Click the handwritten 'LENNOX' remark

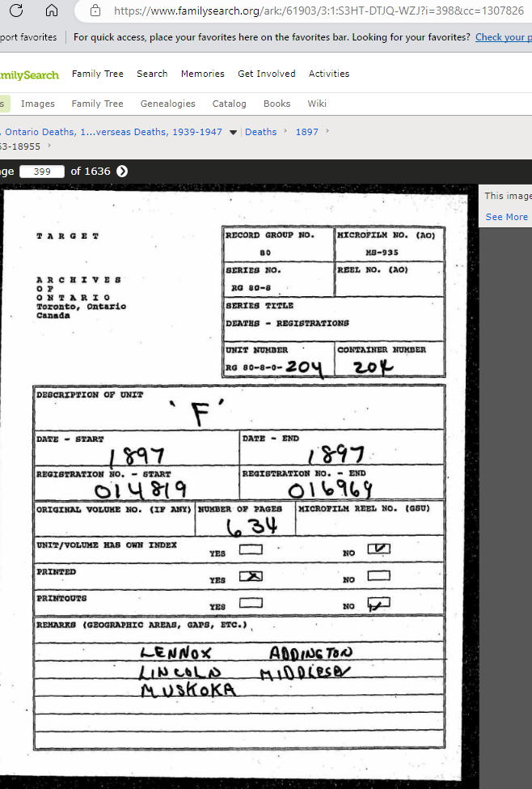pyautogui.click(x=175, y=653)
